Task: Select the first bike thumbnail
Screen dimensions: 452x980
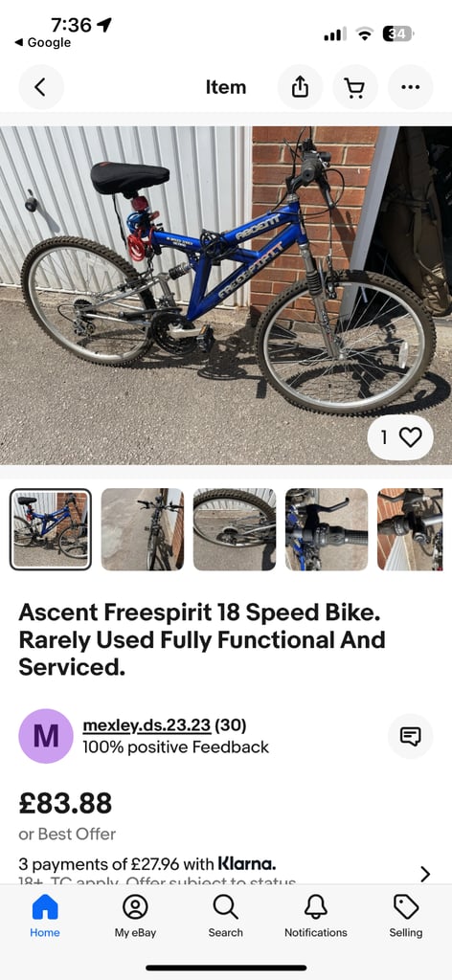Action: pos(51,529)
